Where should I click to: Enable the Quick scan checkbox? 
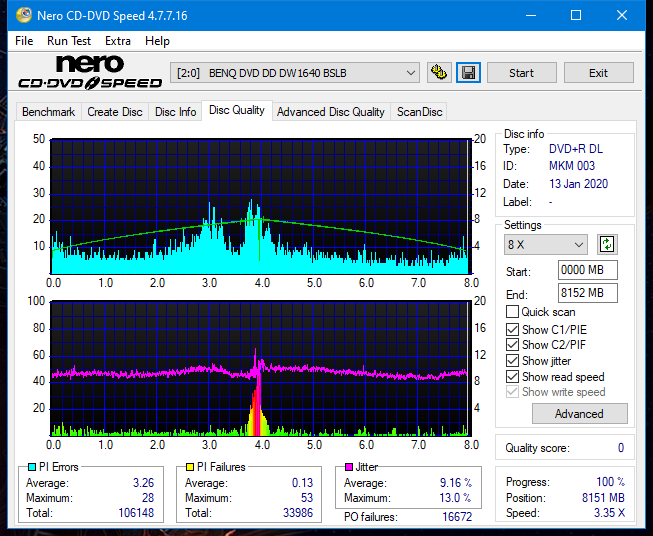coord(513,312)
